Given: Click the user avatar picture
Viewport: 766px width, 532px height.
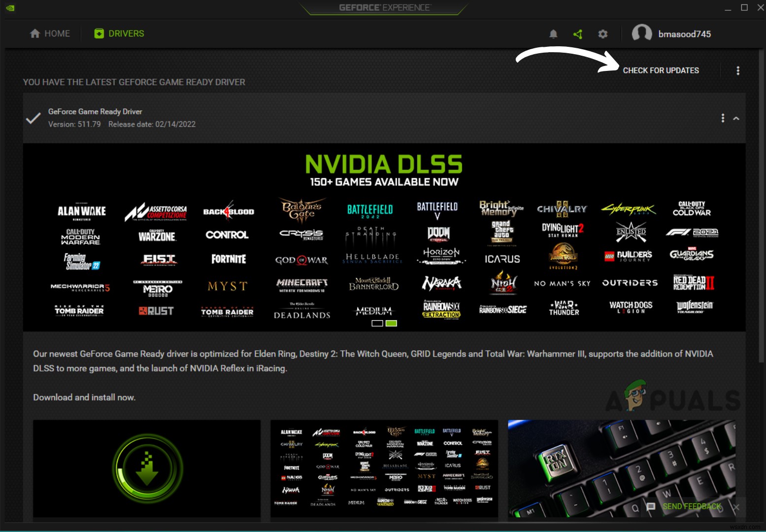Looking at the screenshot, I should [642, 33].
